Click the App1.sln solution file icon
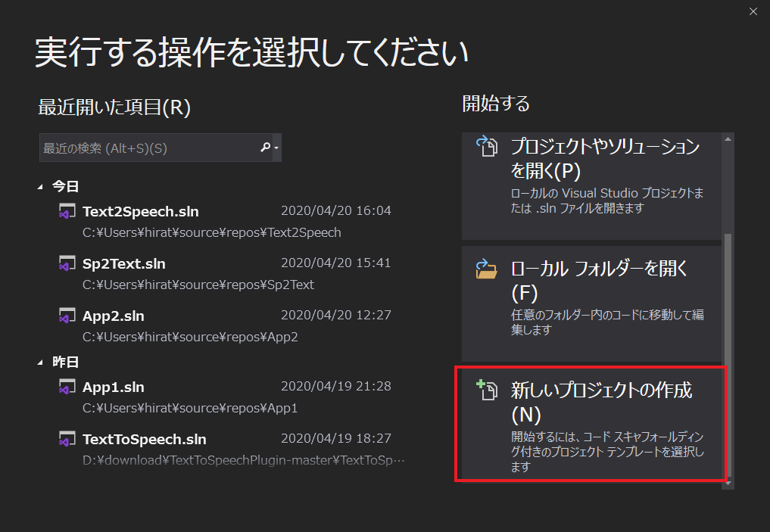Image resolution: width=770 pixels, height=532 pixels. (67, 387)
